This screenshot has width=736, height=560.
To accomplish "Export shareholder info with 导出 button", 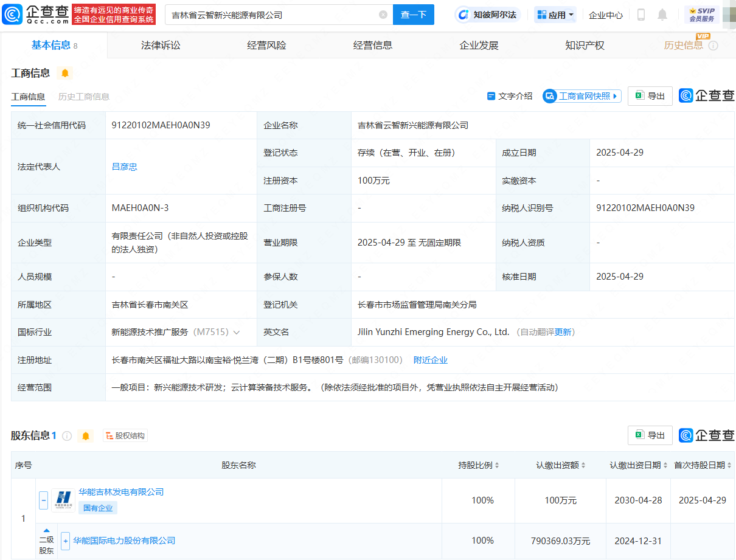I will tap(650, 435).
